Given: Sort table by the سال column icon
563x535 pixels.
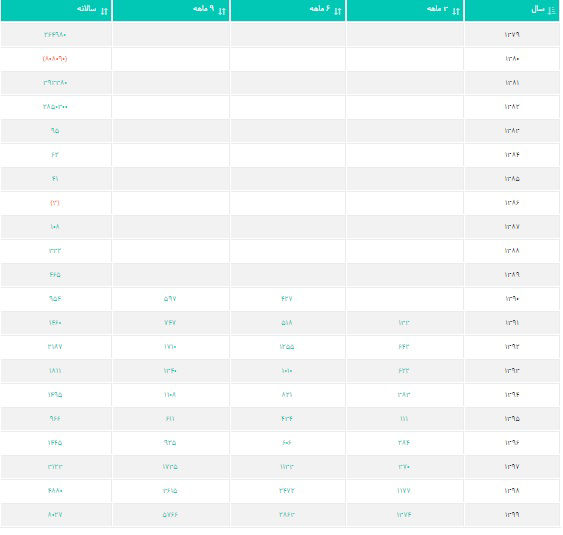Looking at the screenshot, I should (x=552, y=11).
